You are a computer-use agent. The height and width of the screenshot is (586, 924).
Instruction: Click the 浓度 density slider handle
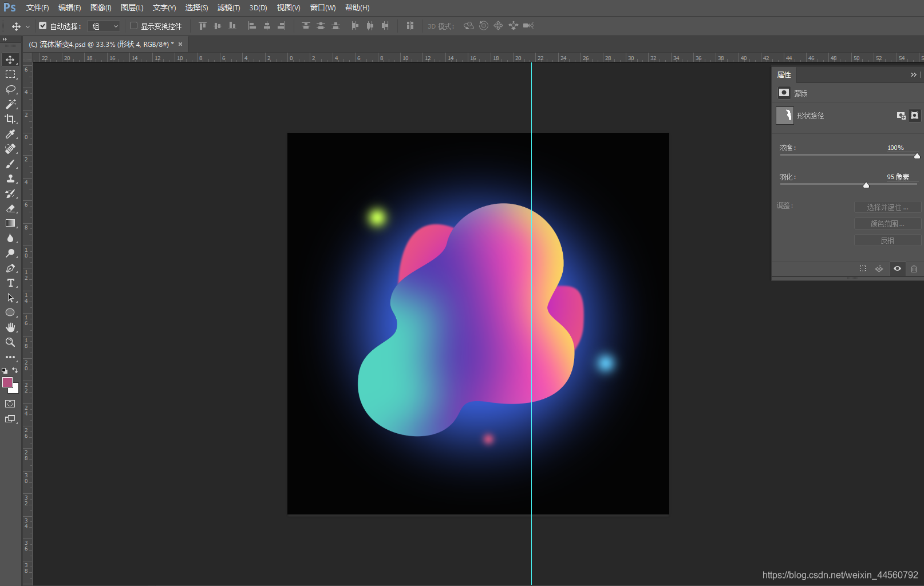coord(917,156)
